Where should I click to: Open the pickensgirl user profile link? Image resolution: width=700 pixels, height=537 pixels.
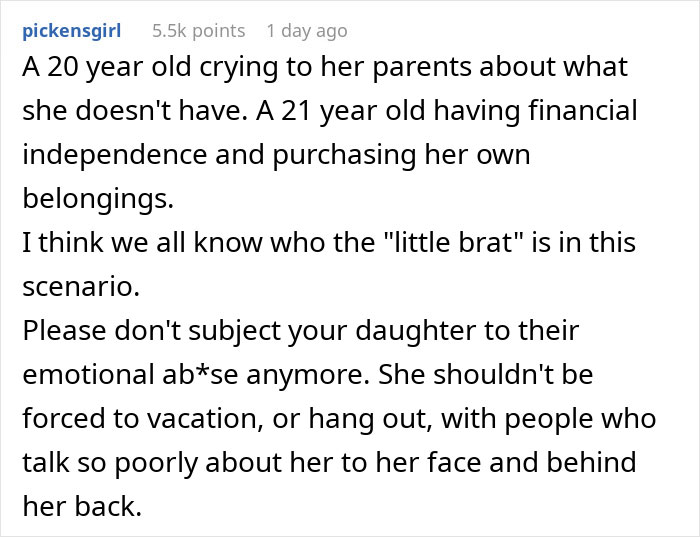tap(71, 31)
